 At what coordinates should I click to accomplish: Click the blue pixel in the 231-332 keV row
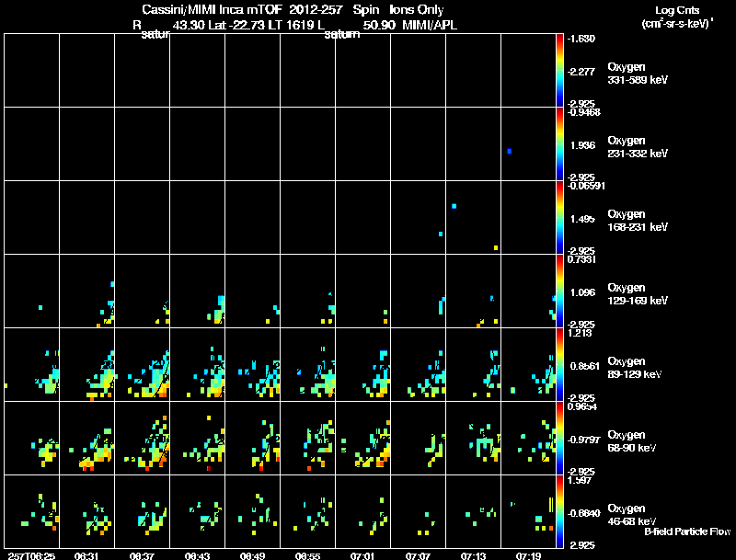click(x=510, y=151)
